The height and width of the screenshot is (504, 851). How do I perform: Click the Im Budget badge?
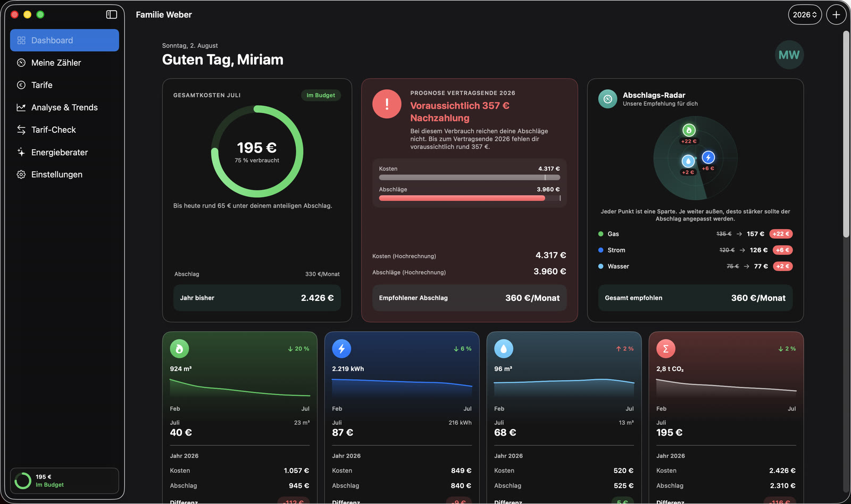(x=321, y=95)
